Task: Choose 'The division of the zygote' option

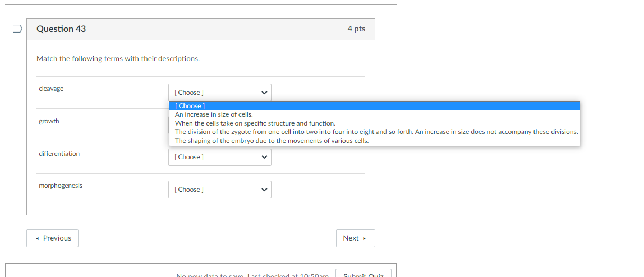Action: coord(375,132)
